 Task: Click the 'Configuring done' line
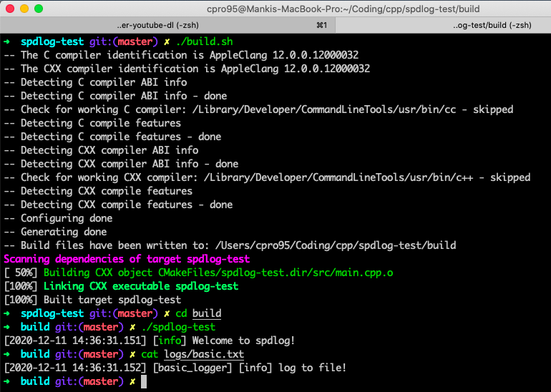[x=58, y=218]
